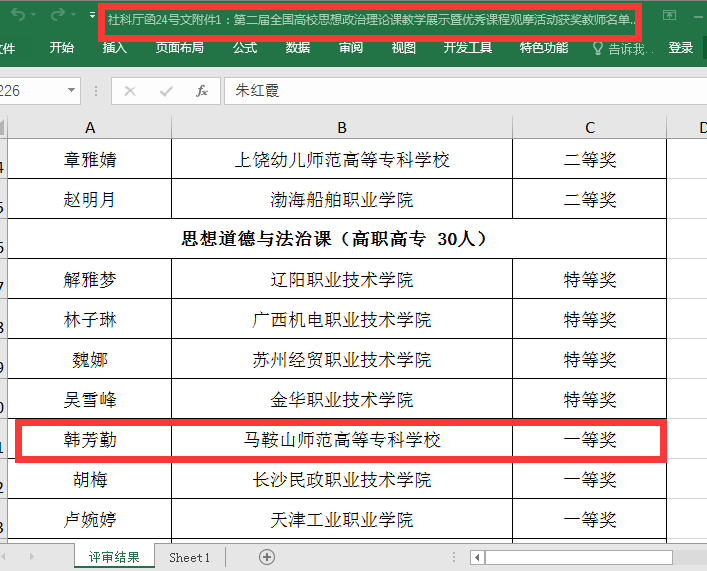Open the 页面布局 ribbon tab
The width and height of the screenshot is (707, 571).
[179, 47]
